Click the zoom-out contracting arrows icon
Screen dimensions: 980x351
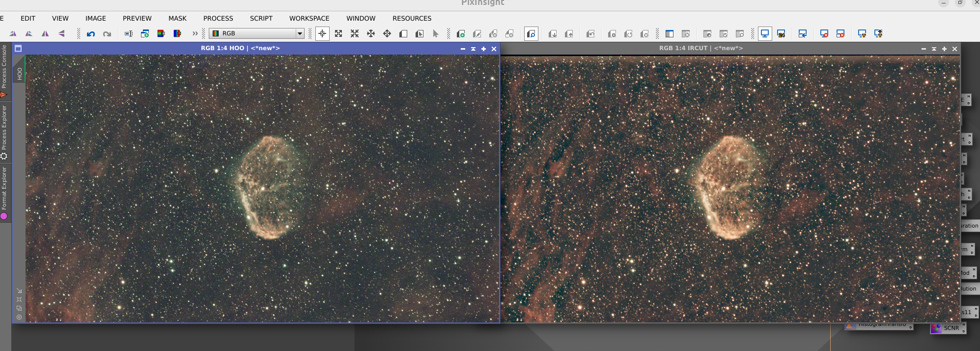(355, 34)
